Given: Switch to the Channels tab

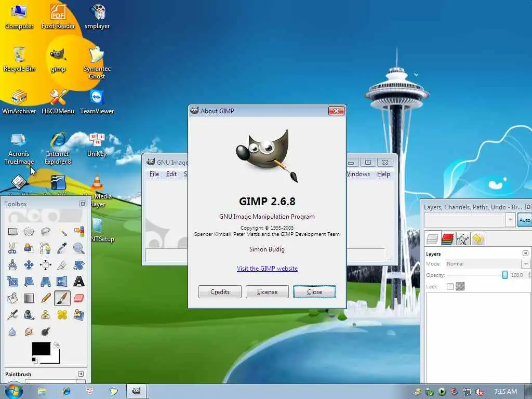Looking at the screenshot, I should pos(448,239).
